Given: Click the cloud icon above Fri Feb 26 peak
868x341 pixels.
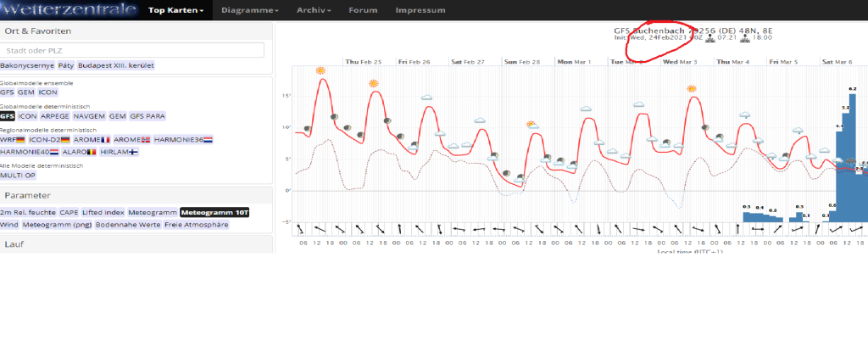Looking at the screenshot, I should coord(428,96).
